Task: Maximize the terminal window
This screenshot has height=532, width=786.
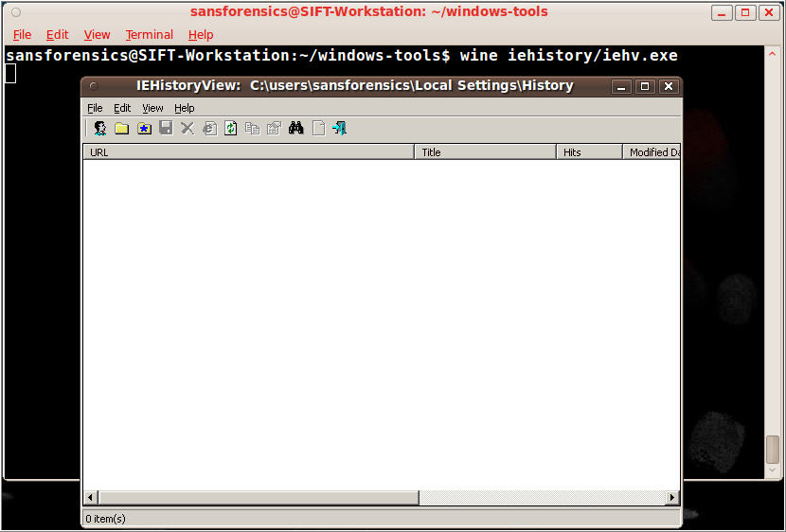Action: point(745,13)
